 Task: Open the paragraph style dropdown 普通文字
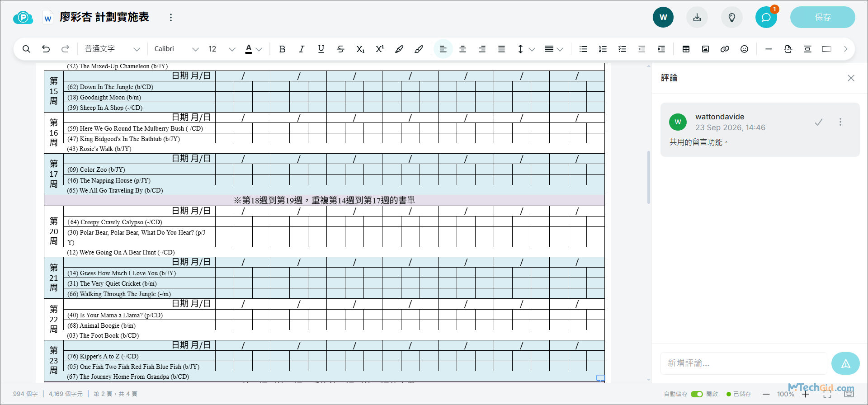(112, 49)
